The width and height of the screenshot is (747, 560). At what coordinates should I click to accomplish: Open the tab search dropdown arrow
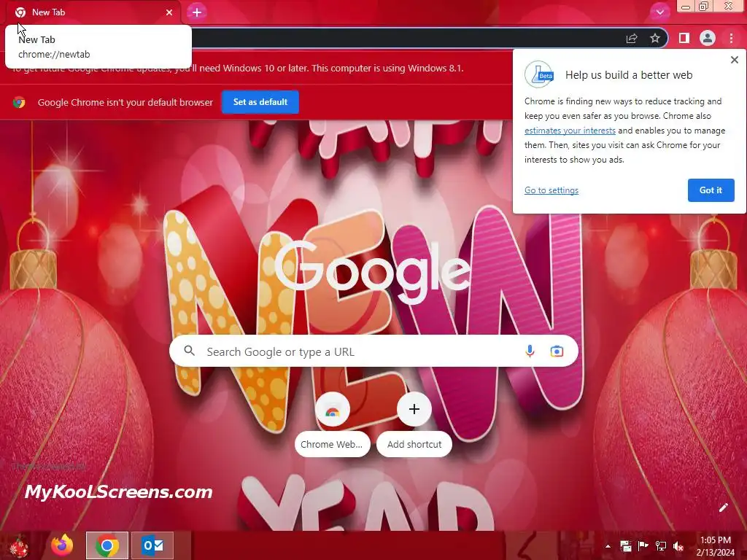(659, 12)
